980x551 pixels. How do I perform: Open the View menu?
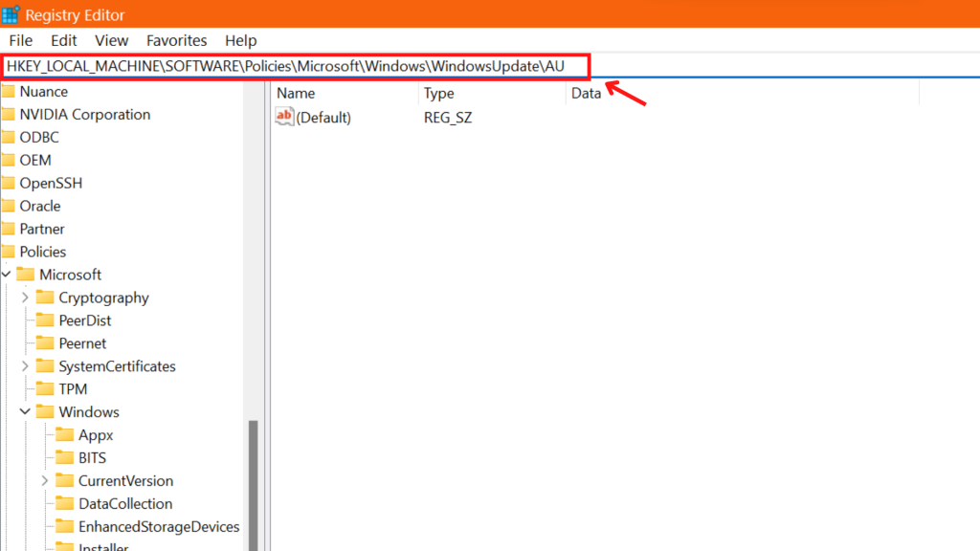(111, 40)
